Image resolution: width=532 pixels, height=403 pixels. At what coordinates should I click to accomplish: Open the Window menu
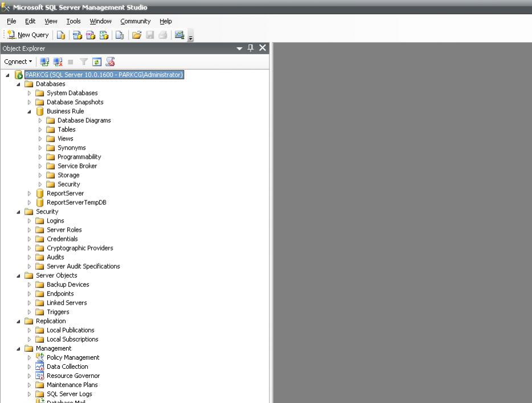[100, 21]
